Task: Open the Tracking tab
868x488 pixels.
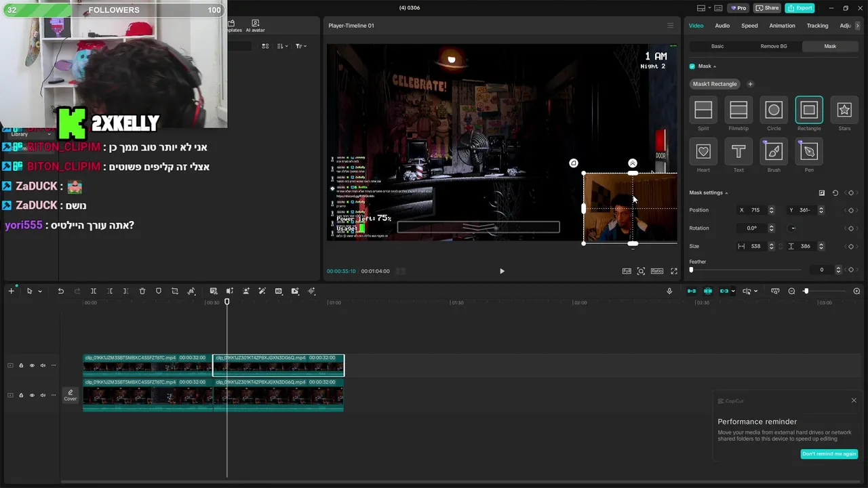Action: tap(817, 26)
